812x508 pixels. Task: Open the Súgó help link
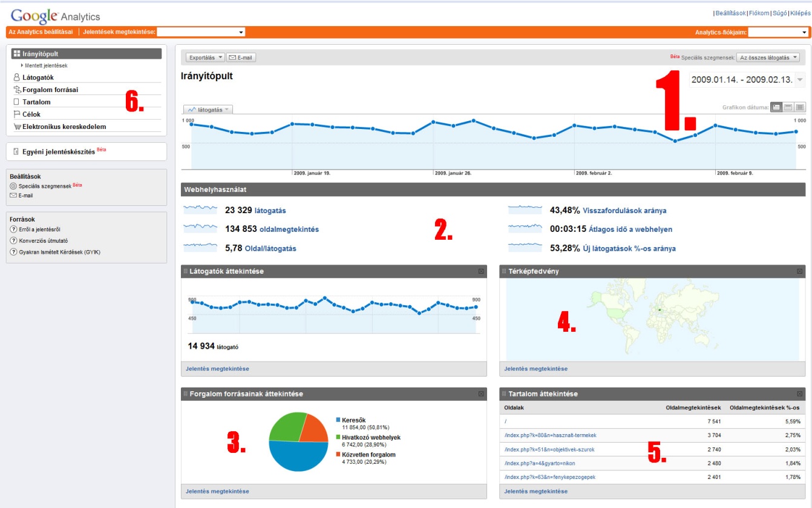pos(779,13)
